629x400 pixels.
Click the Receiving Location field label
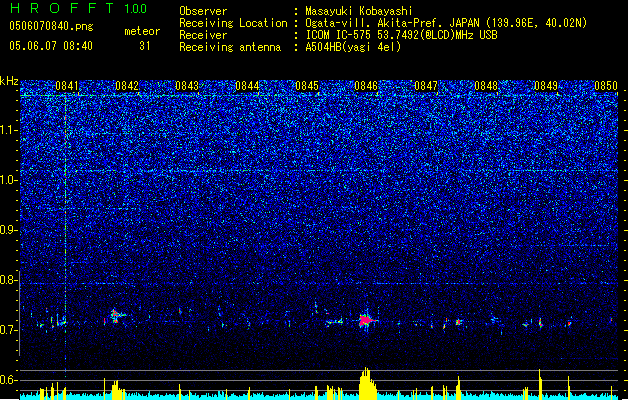point(233,23)
